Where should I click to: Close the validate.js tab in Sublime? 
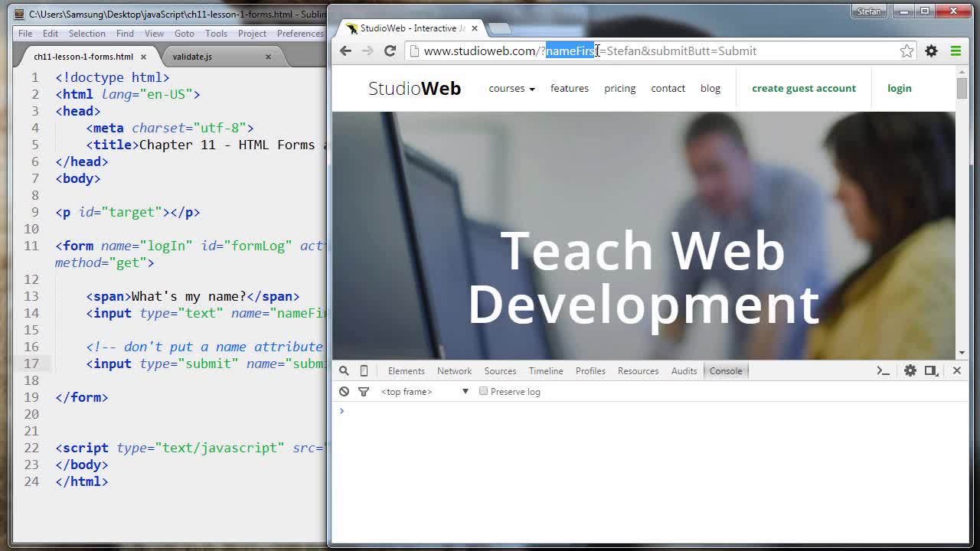tap(268, 57)
